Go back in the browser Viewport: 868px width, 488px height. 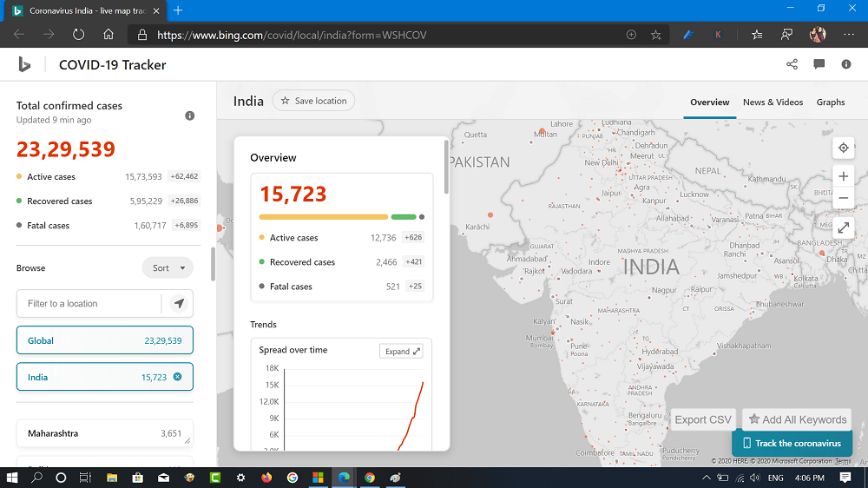(19, 35)
